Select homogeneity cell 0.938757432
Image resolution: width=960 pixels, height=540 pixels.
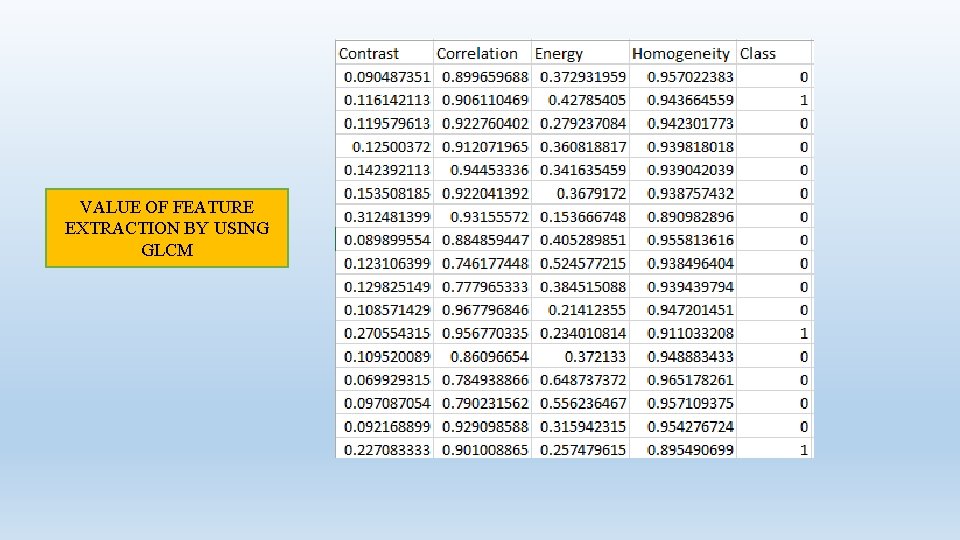(x=683, y=193)
